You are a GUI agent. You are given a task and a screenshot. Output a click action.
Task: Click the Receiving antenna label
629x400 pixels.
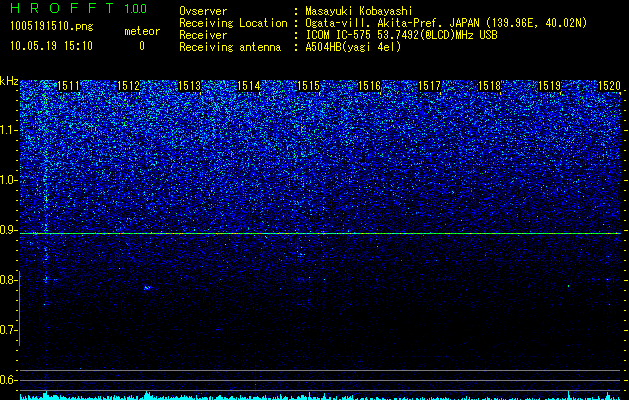click(x=230, y=47)
